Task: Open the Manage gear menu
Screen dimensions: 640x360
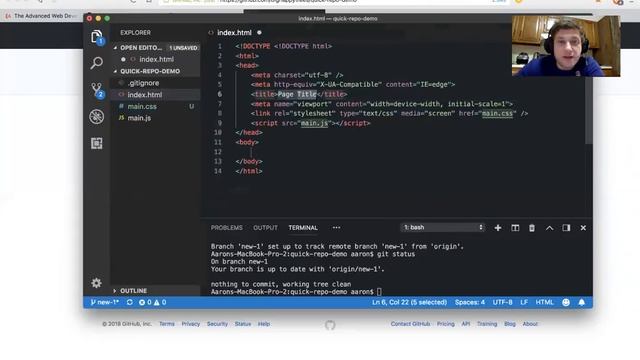Action: tap(96, 283)
